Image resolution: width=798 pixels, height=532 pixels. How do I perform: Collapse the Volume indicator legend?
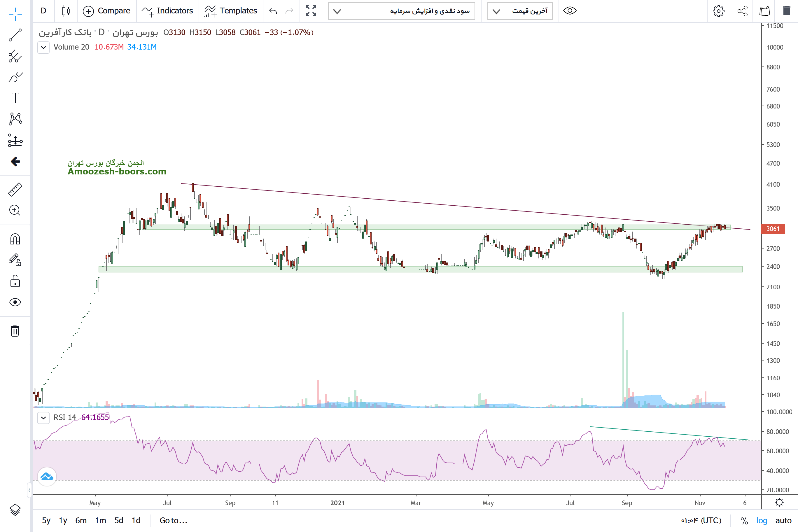click(43, 47)
